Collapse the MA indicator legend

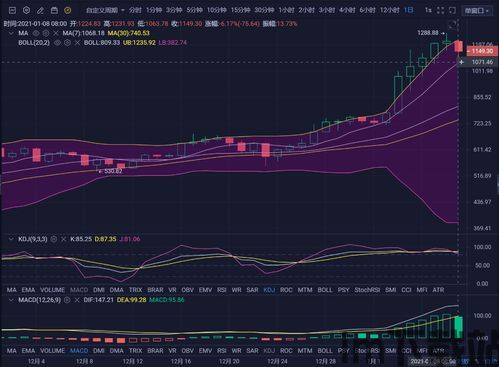coord(11,33)
